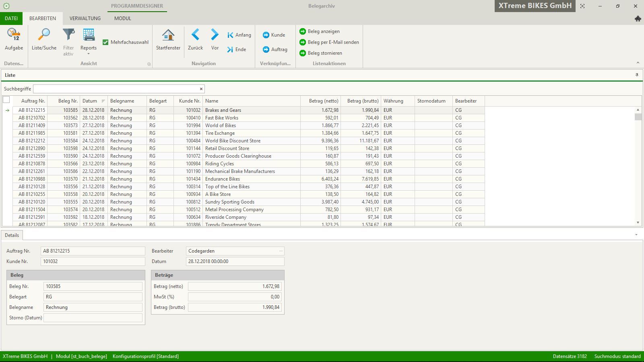Click the Filter aktiv funnel icon

click(68, 35)
